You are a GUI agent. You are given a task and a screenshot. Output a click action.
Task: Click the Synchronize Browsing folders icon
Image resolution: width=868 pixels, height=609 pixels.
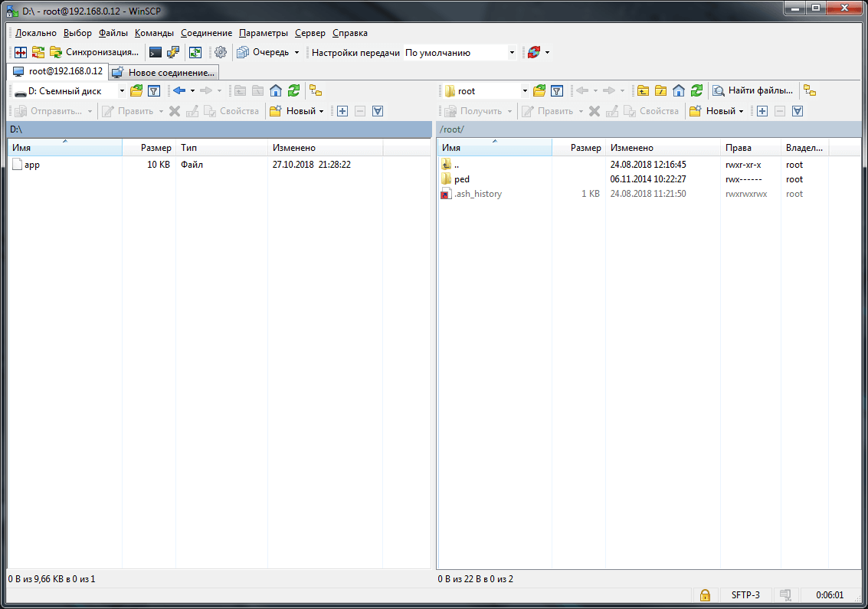tap(38, 53)
